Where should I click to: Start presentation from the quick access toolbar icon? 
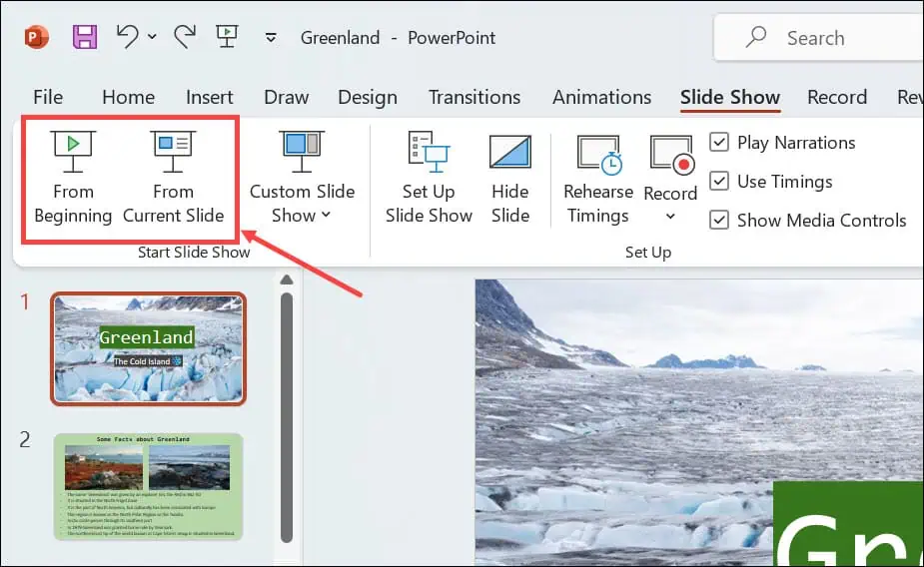tap(227, 37)
